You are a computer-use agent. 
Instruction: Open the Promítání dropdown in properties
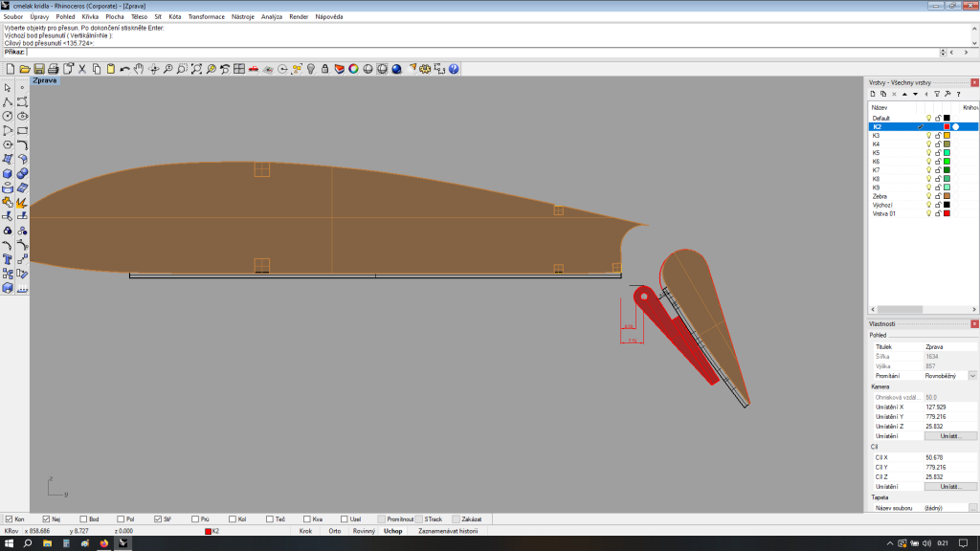point(972,376)
